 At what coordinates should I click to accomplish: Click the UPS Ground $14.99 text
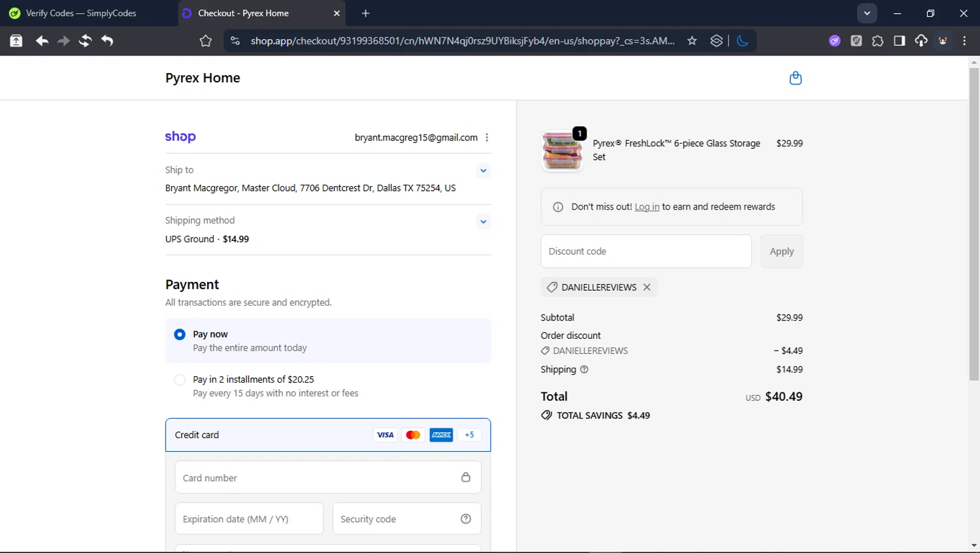(207, 239)
